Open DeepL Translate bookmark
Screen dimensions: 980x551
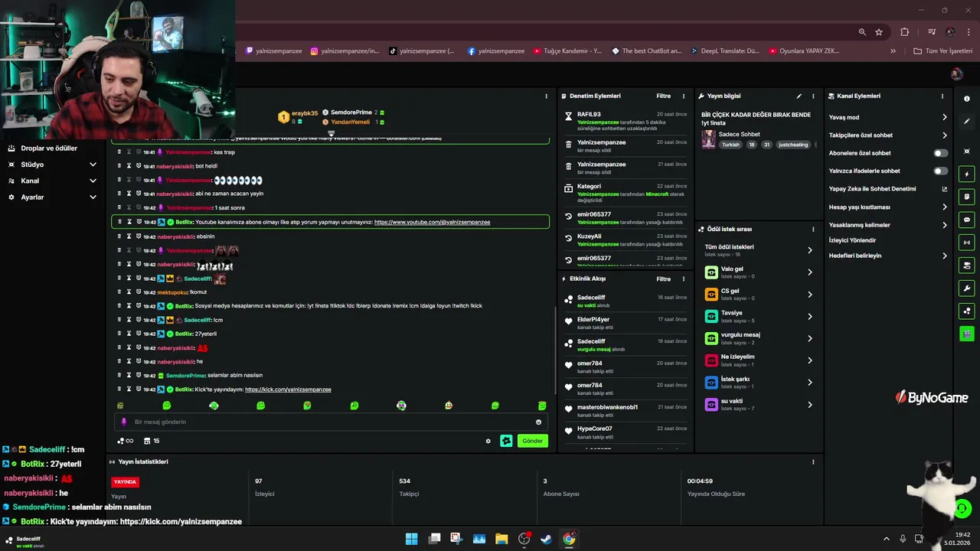coord(724,51)
